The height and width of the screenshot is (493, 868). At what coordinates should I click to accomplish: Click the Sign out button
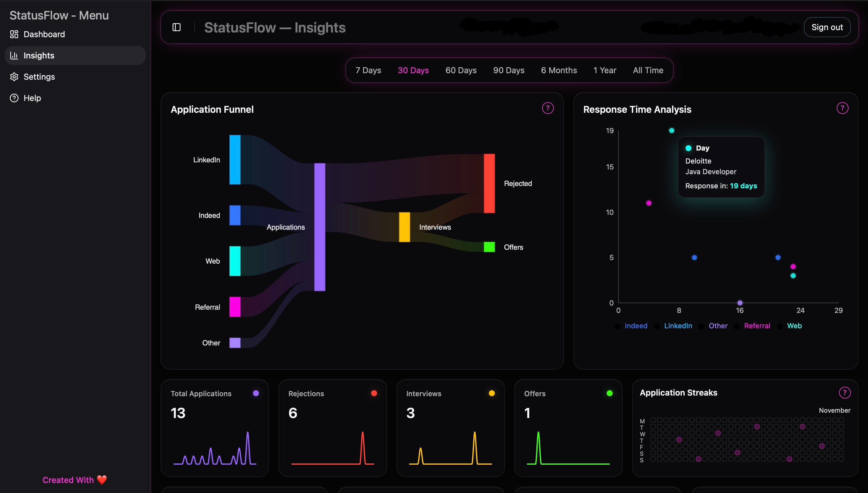tap(827, 27)
